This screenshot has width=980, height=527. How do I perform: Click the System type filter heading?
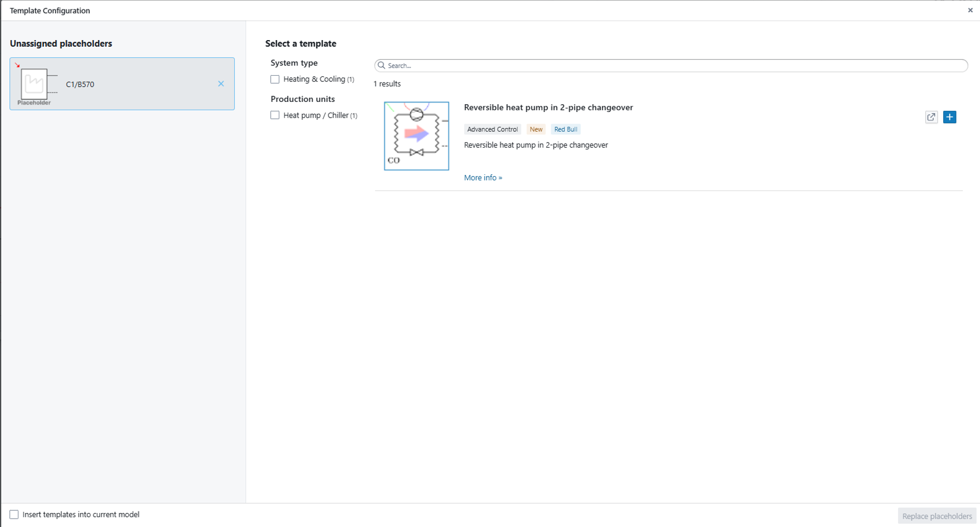point(294,63)
